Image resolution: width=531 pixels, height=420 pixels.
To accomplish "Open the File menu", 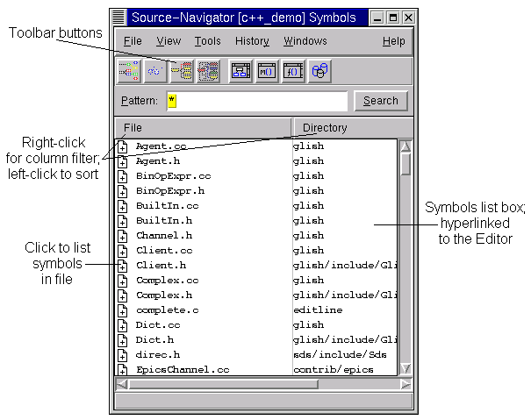I will coord(133,41).
